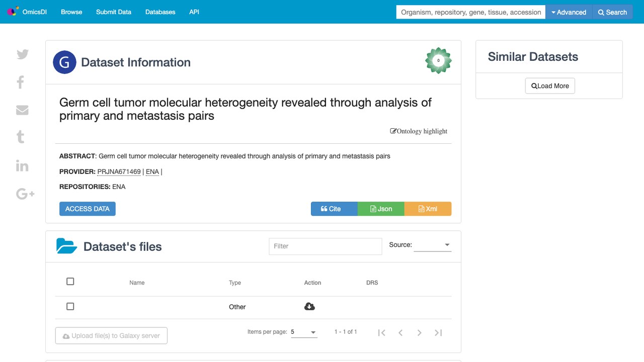Screen dimensions: 644x362
Task: Focus the files Filter input
Action: (x=326, y=246)
